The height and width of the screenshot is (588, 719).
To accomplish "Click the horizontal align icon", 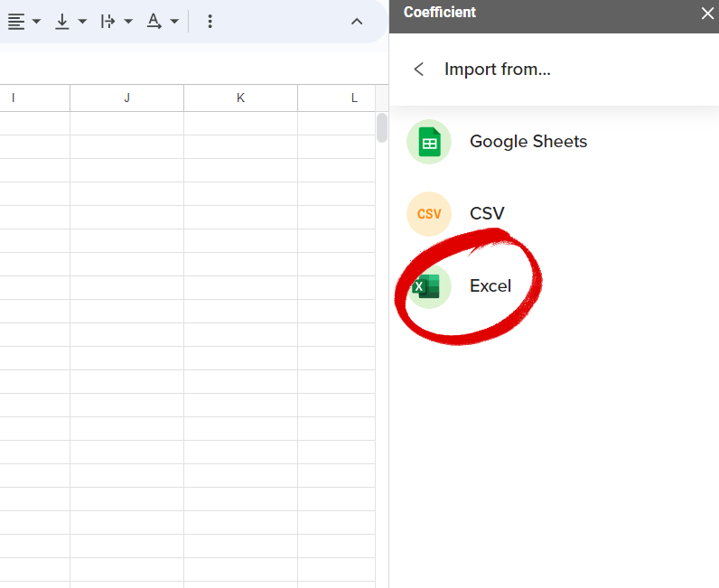I will tap(16, 22).
